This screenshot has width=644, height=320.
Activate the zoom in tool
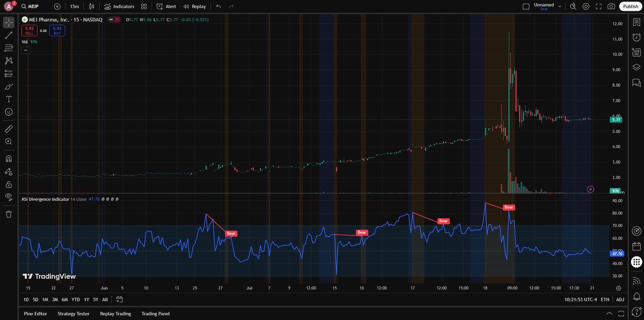point(9,142)
